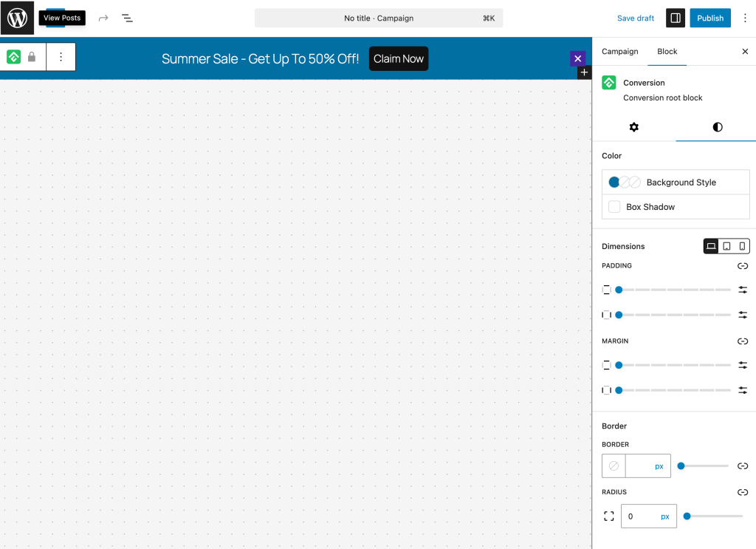Click the green Conversion block icon in toolbar
Viewport: 756px width, 549px height.
[14, 57]
